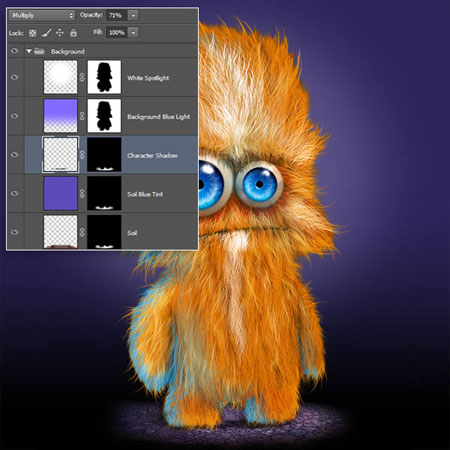The width and height of the screenshot is (450, 450).
Task: Click the lock all padlock icon
Action: pyautogui.click(x=73, y=33)
